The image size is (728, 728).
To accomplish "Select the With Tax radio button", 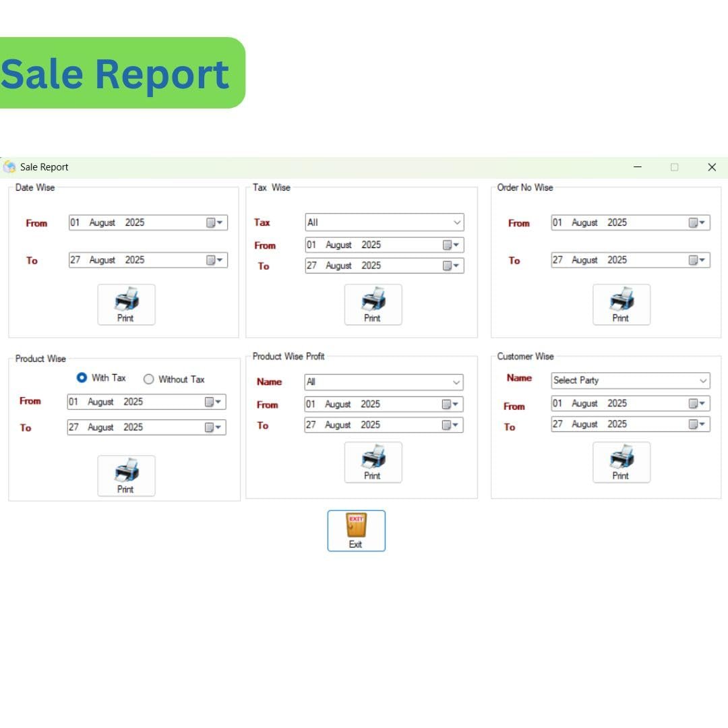I will point(82,379).
